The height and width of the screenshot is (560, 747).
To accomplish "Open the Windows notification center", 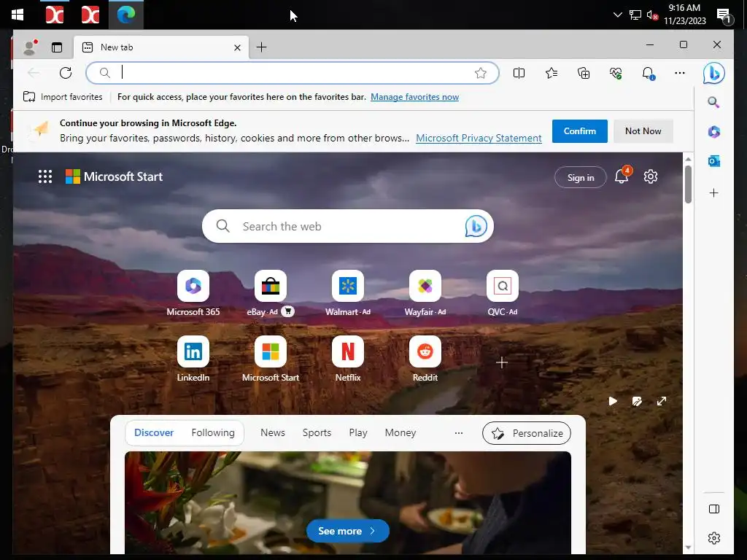I will [724, 16].
